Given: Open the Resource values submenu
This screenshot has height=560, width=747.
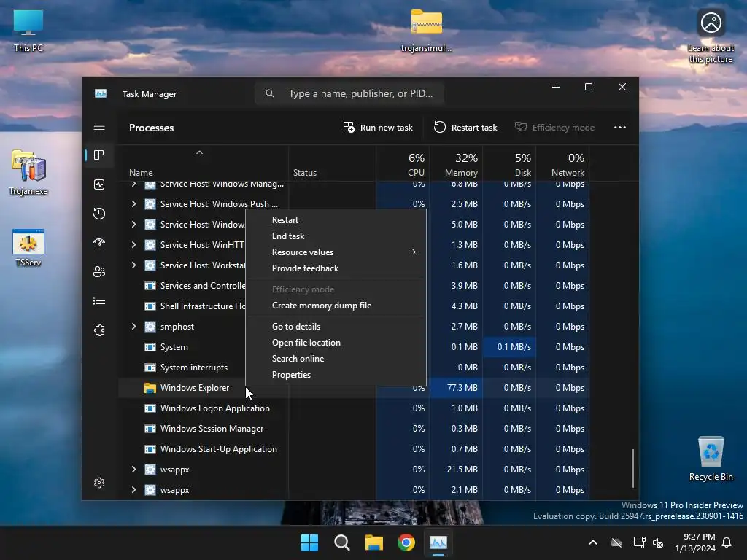Looking at the screenshot, I should coord(336,252).
